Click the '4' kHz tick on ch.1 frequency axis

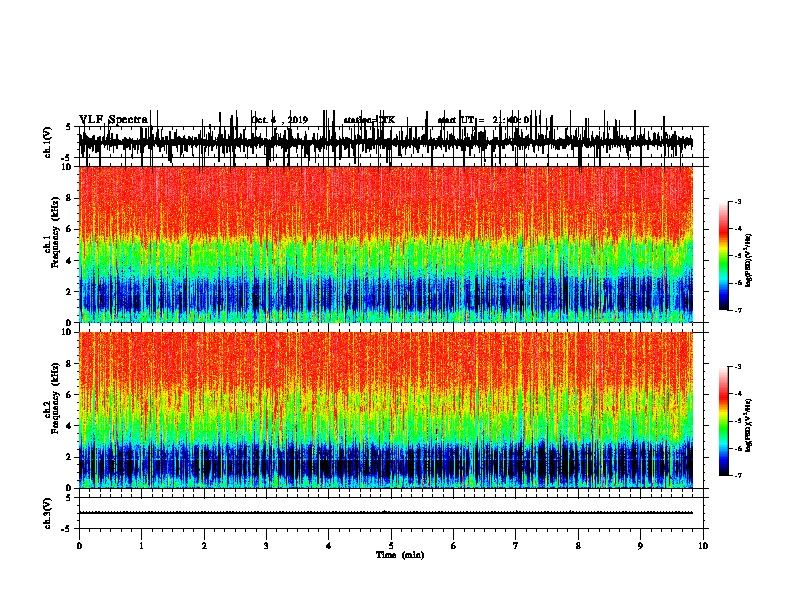(x=70, y=261)
